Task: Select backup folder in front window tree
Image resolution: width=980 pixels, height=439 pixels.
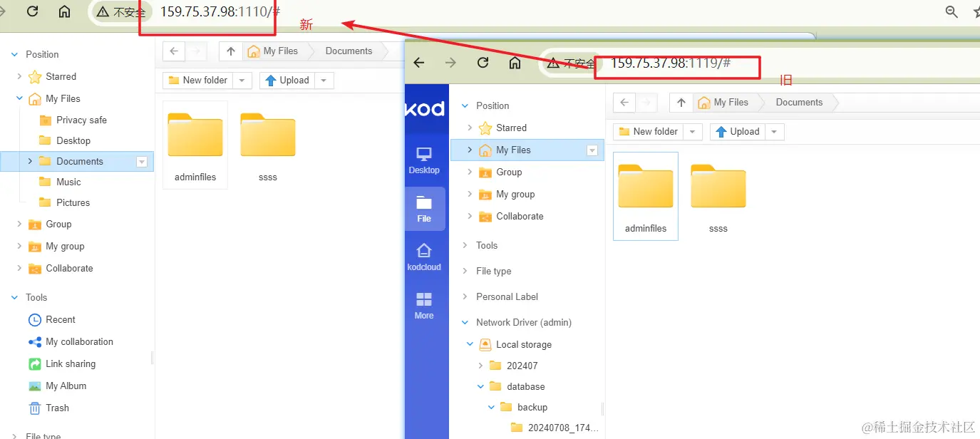Action: pyautogui.click(x=532, y=407)
